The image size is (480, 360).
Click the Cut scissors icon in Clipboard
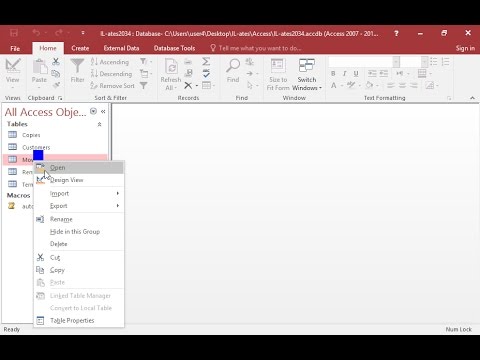tap(56, 61)
